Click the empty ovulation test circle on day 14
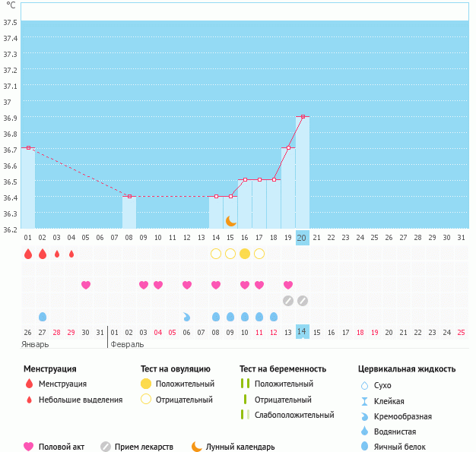The image size is (476, 452). 216,254
